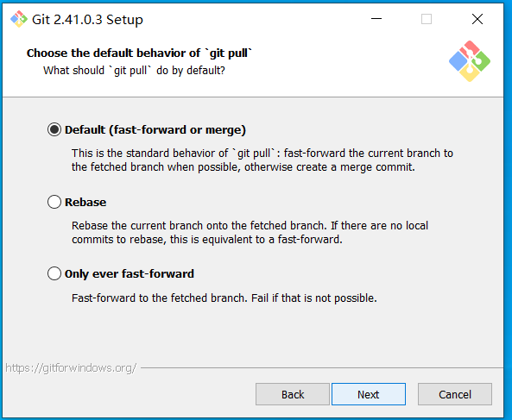Close the Git Setup window
This screenshot has width=512, height=420.
[477, 19]
